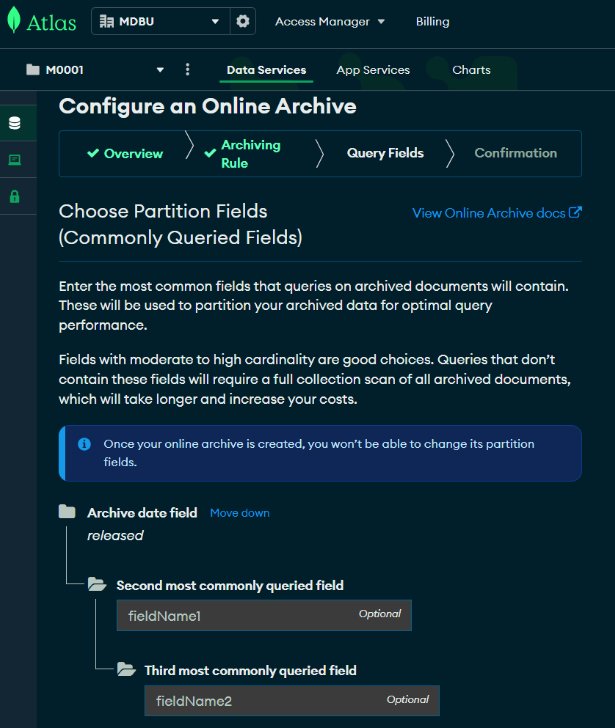This screenshot has width=615, height=728.
Task: Jump to Confirmation step
Action: [x=515, y=153]
